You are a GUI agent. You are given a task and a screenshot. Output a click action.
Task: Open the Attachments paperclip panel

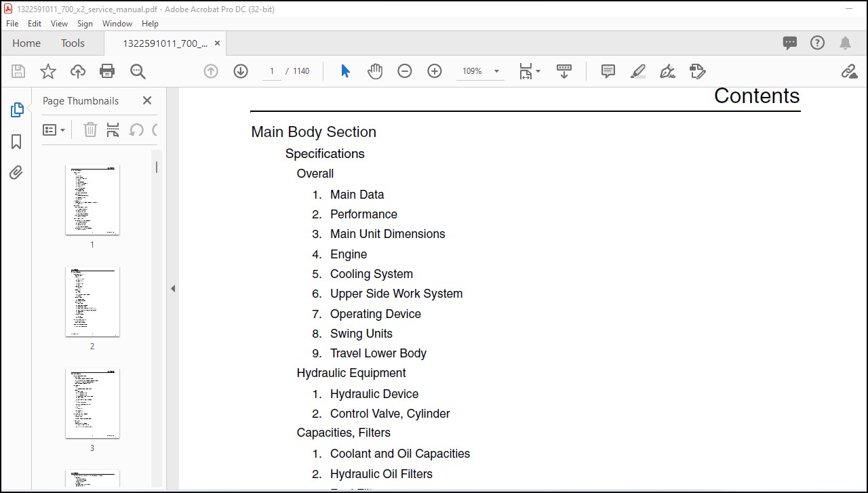[x=16, y=173]
